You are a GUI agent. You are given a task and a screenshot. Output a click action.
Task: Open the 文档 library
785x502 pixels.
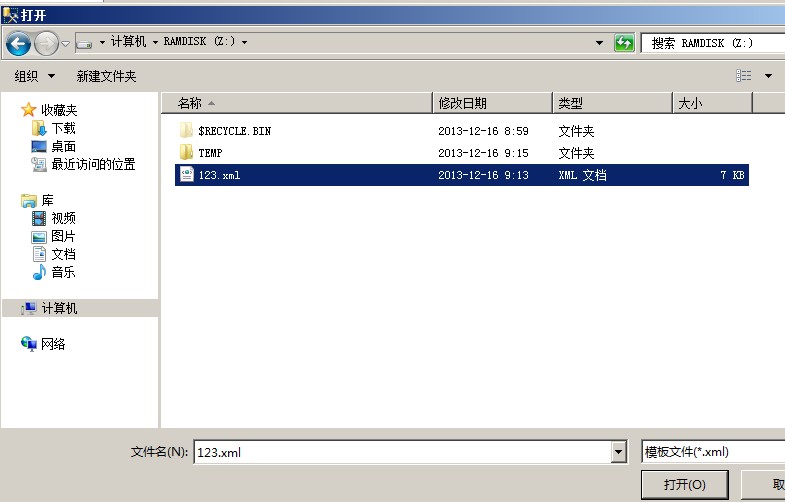tap(64, 254)
